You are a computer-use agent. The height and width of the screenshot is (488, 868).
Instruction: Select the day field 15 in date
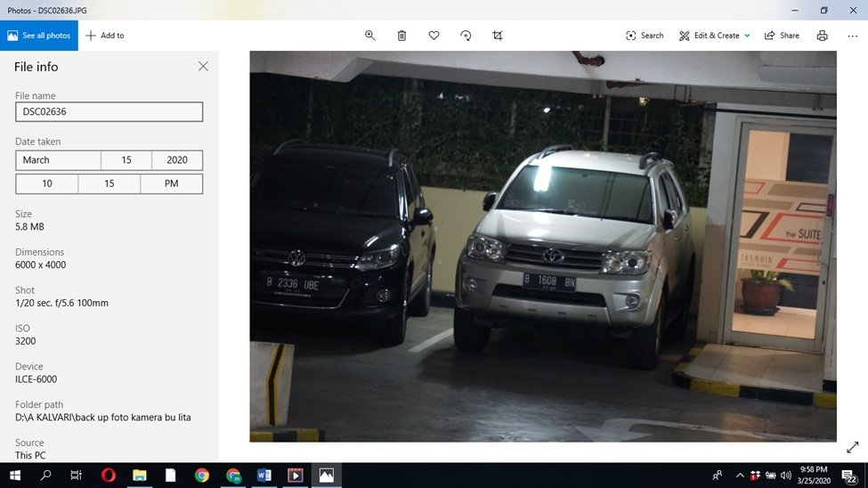click(126, 160)
